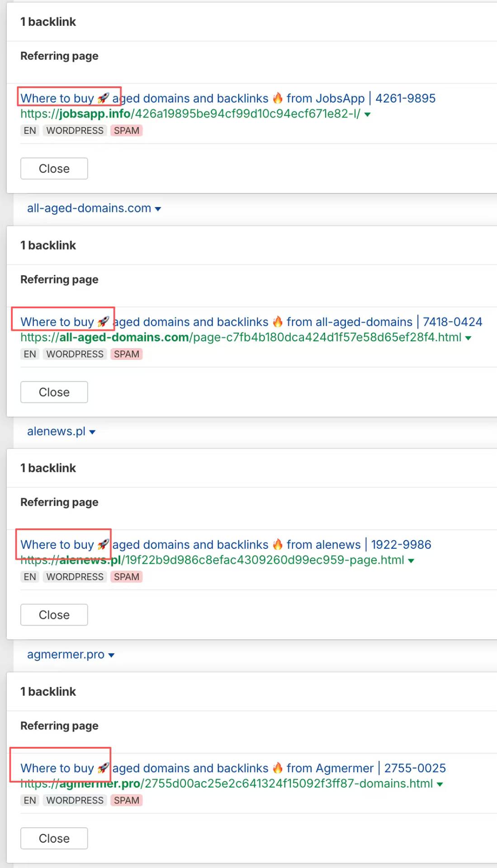Screen dimensions: 497x868
Task: Click rocket emoji in all-aged-domains page title
Action: tap(103, 322)
